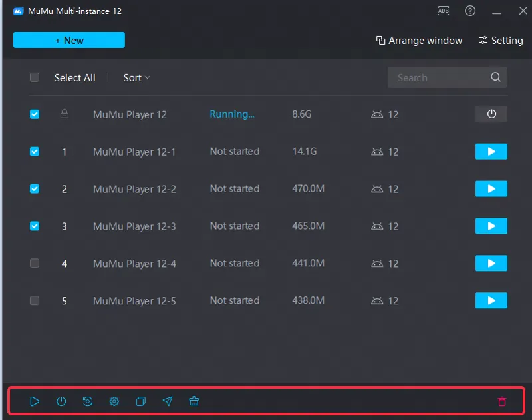Click the 14.1G size value
Screen dimensions: 532x420
(x=305, y=152)
